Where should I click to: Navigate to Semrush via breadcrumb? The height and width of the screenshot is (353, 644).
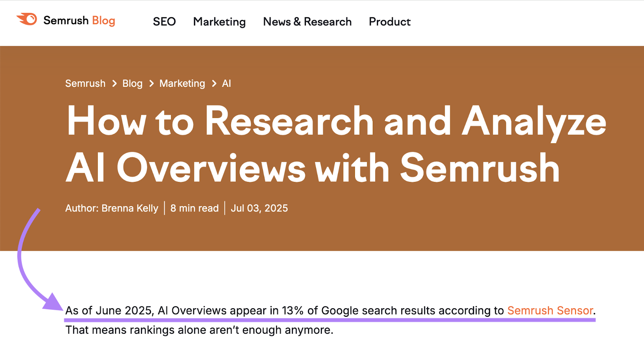click(x=85, y=83)
